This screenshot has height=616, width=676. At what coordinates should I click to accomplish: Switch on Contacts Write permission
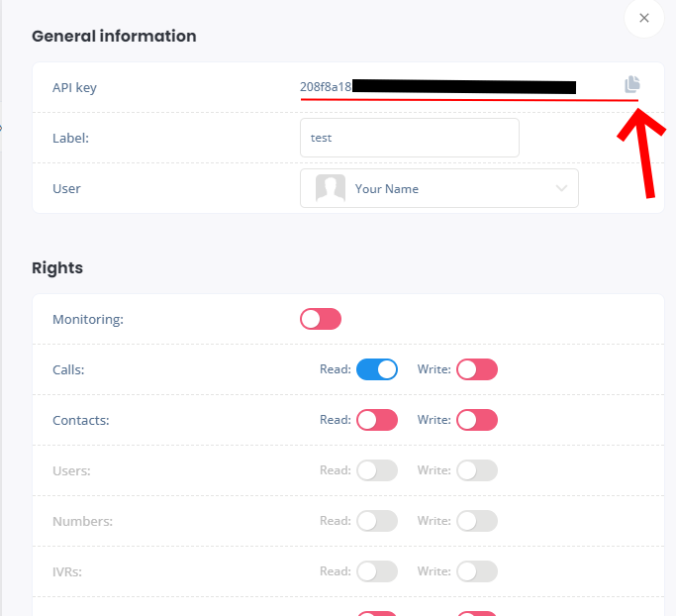[x=477, y=420]
